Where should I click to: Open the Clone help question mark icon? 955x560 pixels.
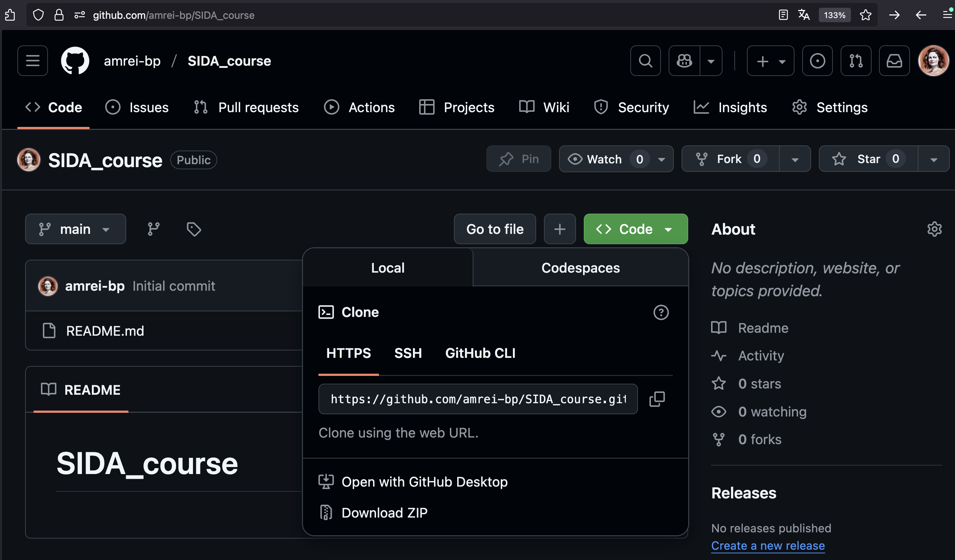click(x=661, y=312)
